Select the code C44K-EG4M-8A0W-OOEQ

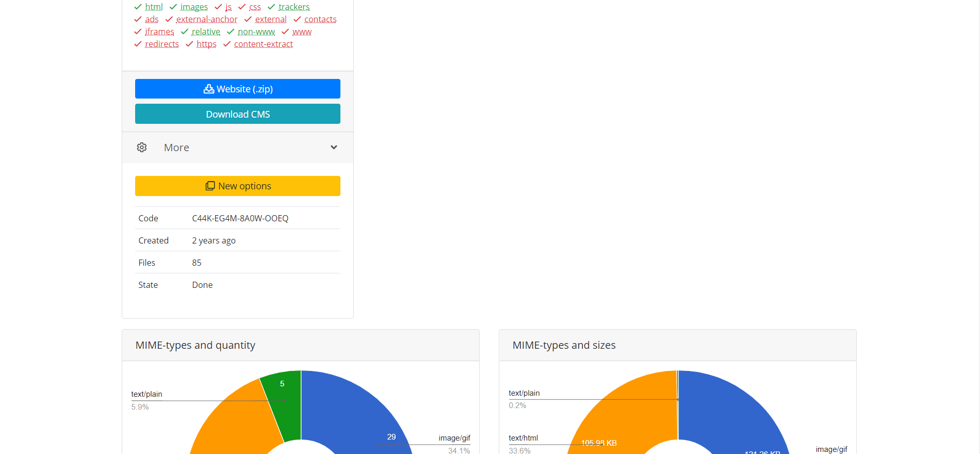240,218
